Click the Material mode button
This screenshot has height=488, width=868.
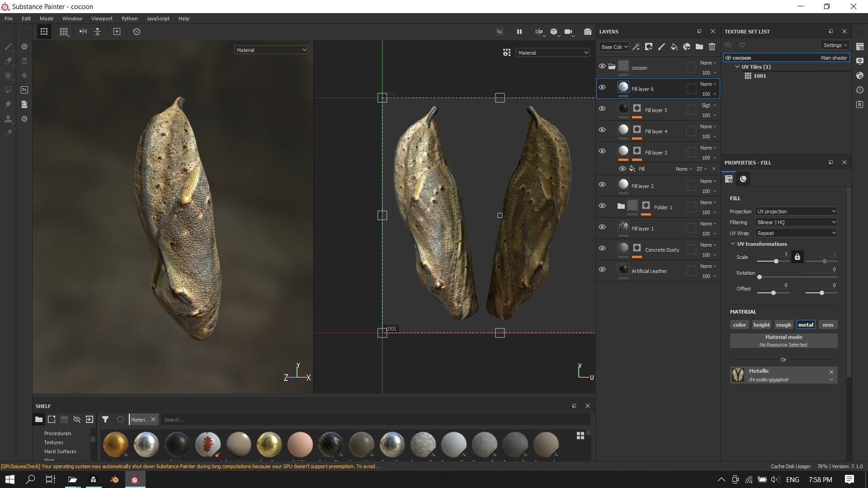[783, 341]
